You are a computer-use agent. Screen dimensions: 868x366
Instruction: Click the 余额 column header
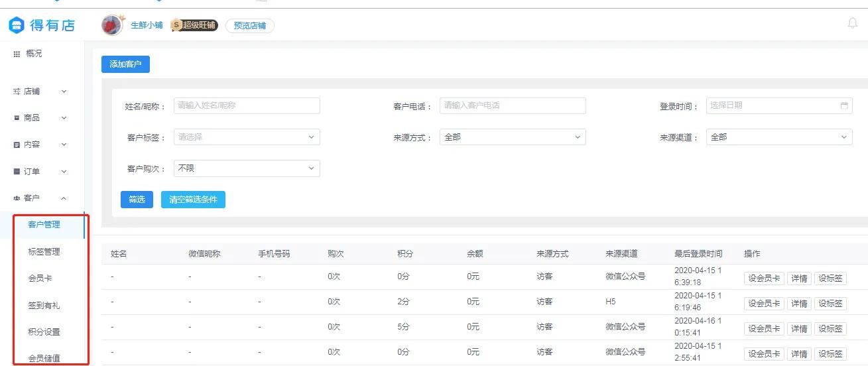point(475,254)
